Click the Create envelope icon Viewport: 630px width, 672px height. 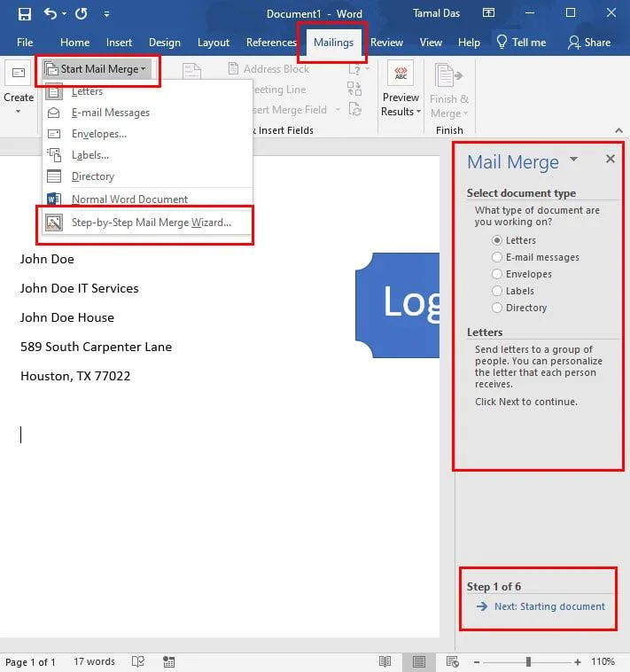tap(19, 73)
